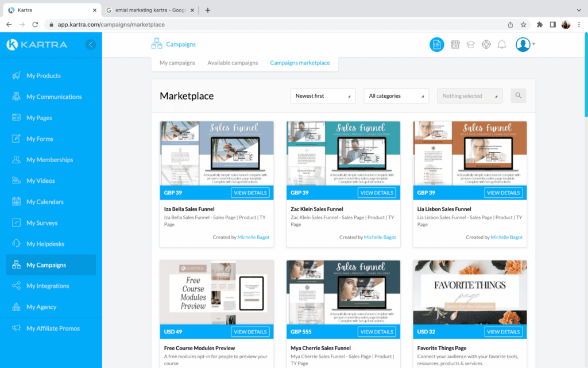The width and height of the screenshot is (588, 368).
Task: View details of Lia Lisbon Sales Funnel
Action: coord(503,193)
